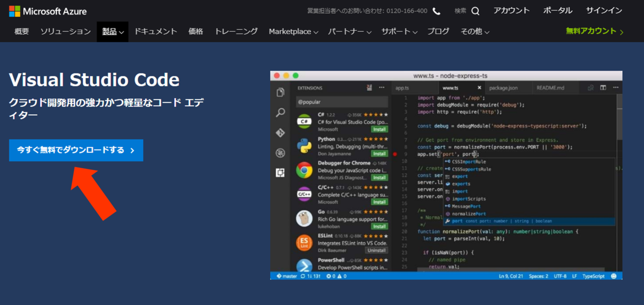Open search with the magnifier icon in header
This screenshot has height=305, width=644.
(x=475, y=11)
